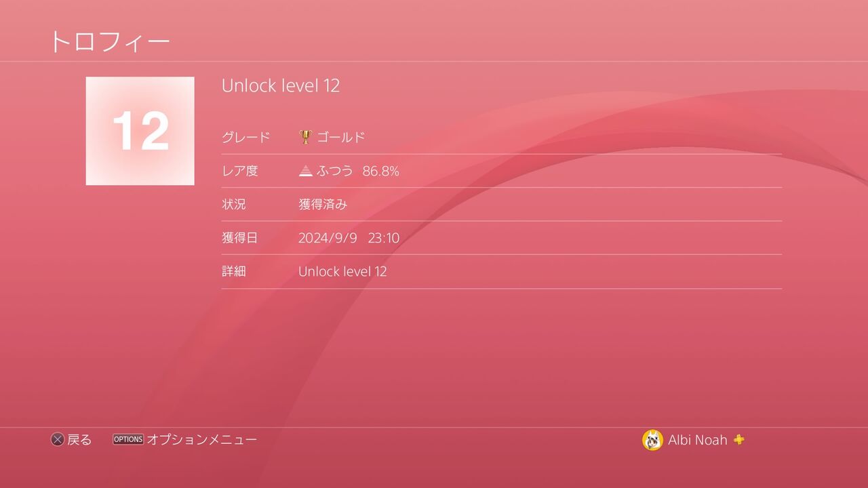Select the レア度 row label
The image size is (868, 488).
coord(240,171)
